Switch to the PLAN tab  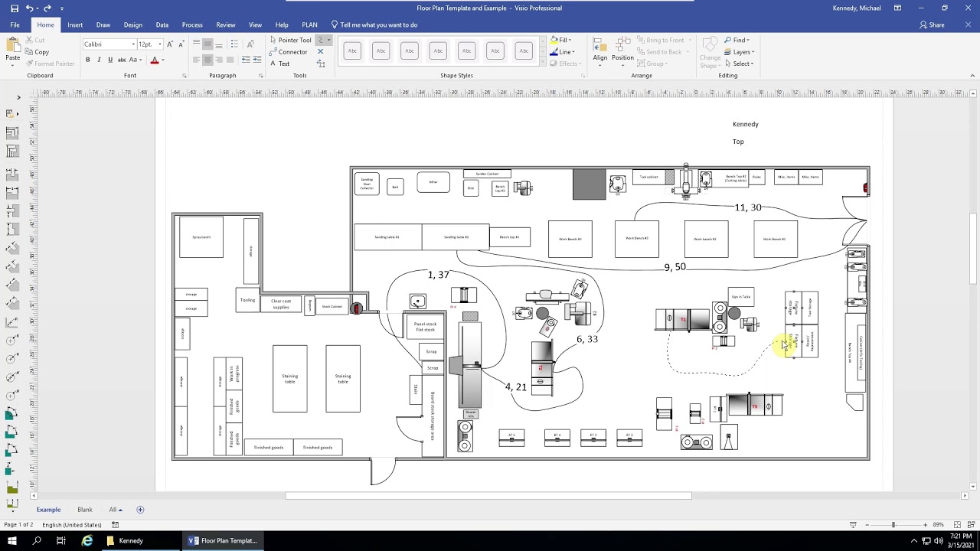coord(309,24)
